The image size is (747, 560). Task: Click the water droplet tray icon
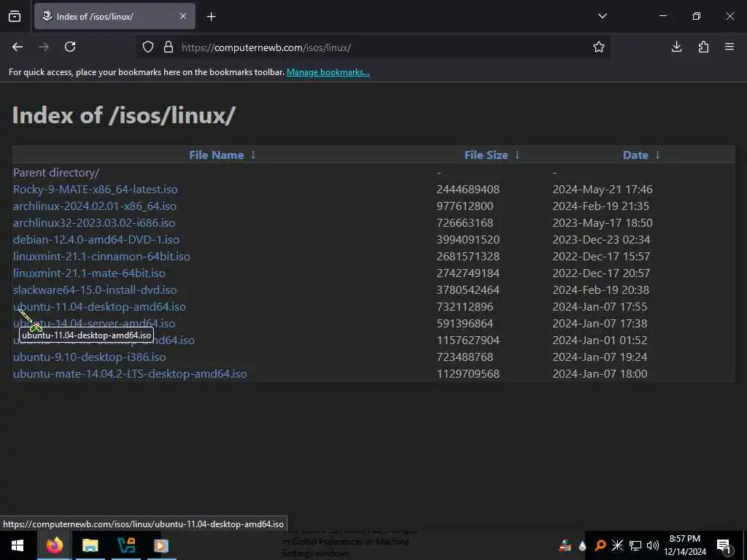click(582, 545)
